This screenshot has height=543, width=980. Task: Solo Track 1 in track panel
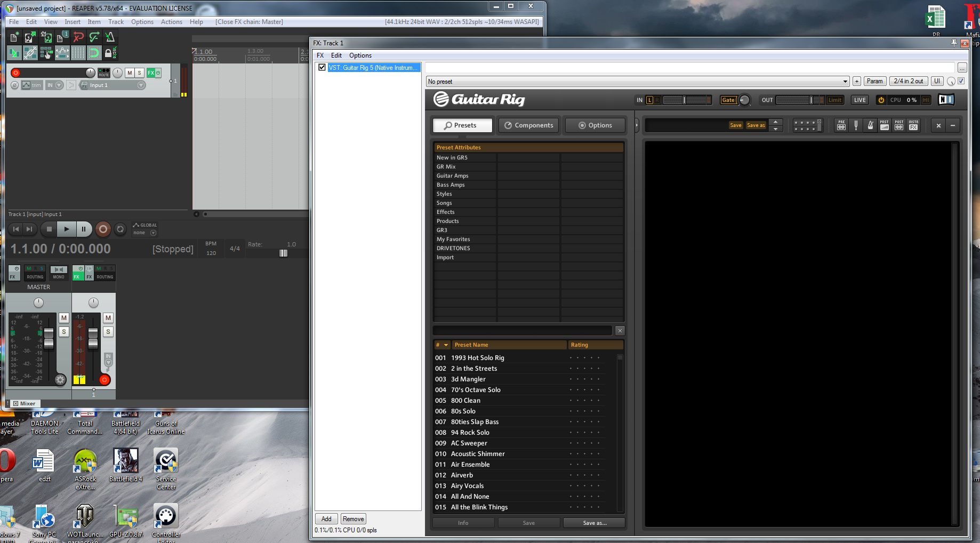(x=139, y=73)
